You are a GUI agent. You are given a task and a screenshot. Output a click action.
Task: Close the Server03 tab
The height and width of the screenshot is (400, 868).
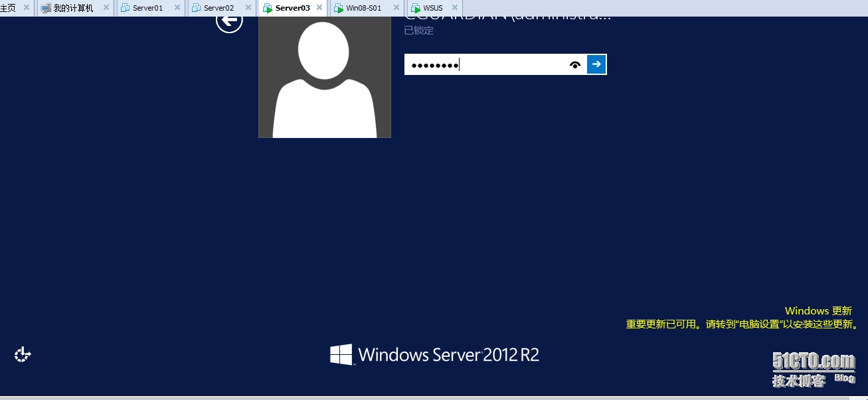[319, 8]
